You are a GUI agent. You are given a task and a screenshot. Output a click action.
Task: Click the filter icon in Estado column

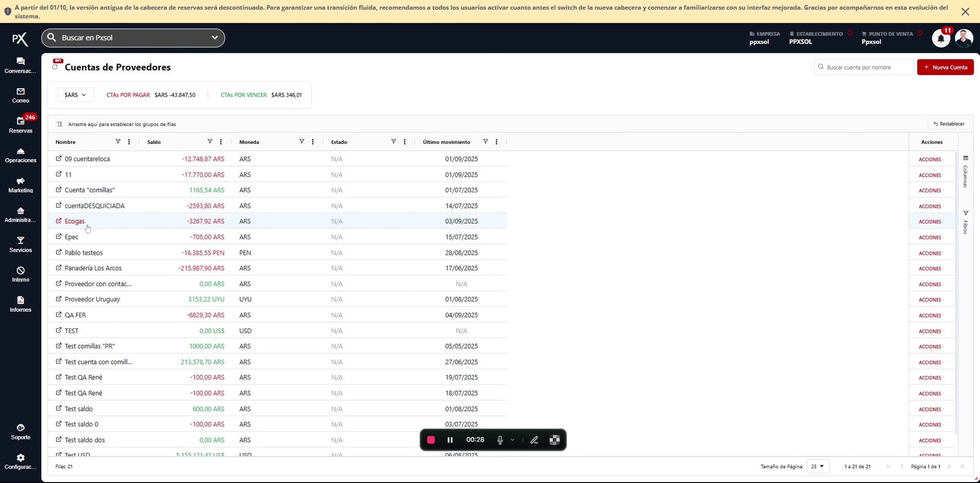[x=393, y=142]
